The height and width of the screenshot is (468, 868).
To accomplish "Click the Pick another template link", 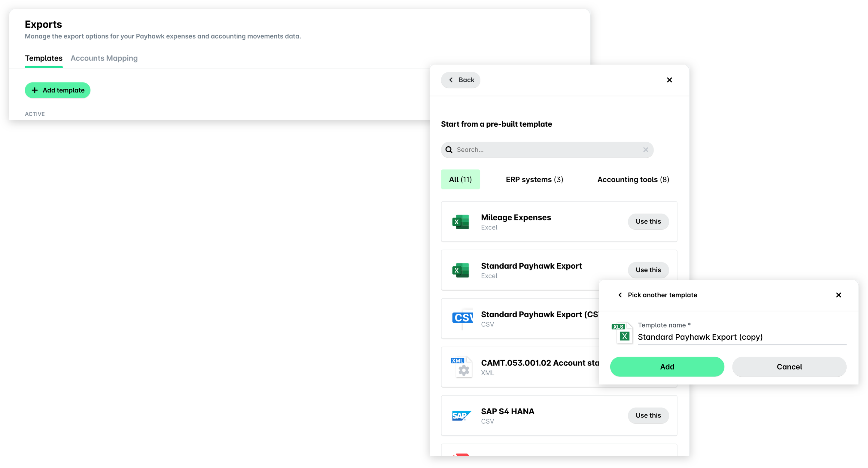I will 662,295.
